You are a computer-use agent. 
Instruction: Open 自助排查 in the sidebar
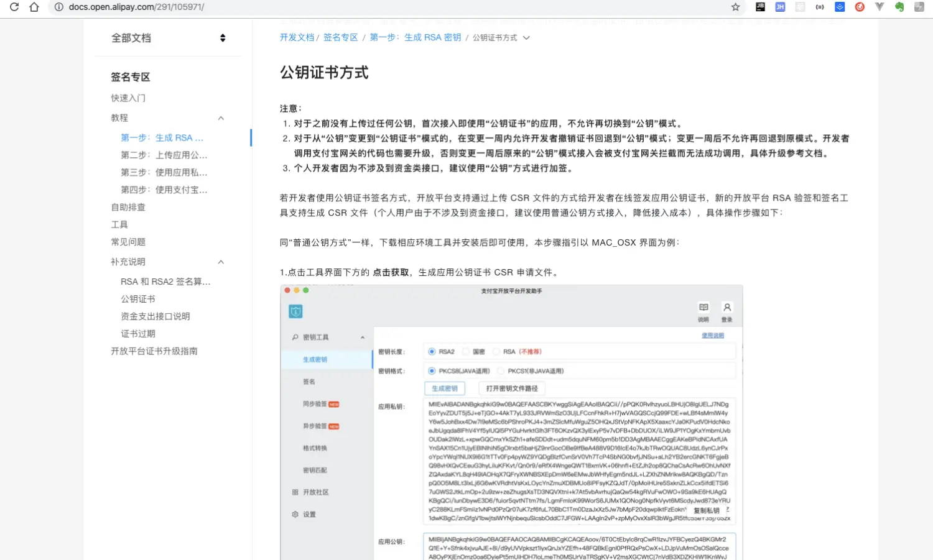pyautogui.click(x=128, y=207)
